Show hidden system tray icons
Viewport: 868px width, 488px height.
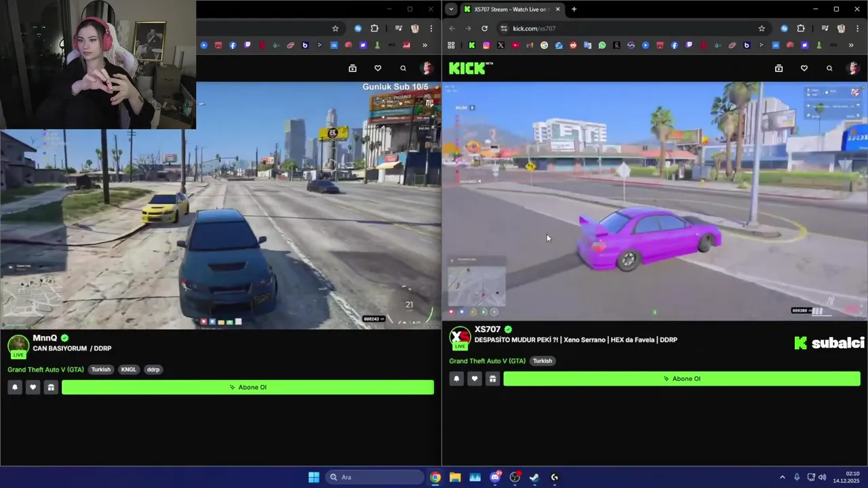pyautogui.click(x=782, y=477)
